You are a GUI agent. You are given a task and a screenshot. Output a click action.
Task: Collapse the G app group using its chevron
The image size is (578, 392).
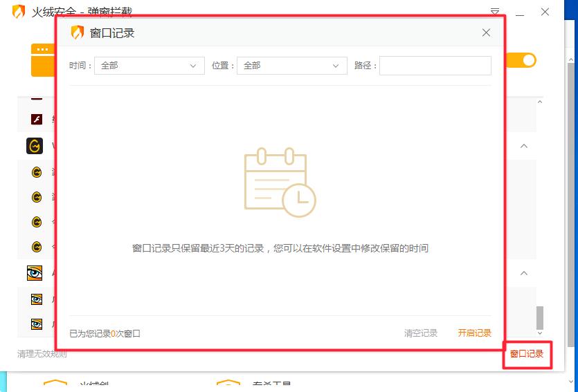[524, 146]
